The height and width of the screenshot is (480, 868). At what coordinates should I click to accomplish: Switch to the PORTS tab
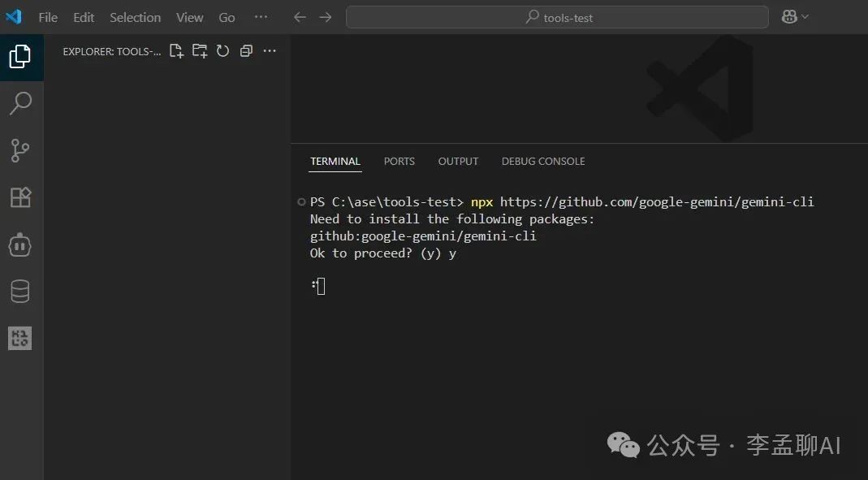click(x=399, y=161)
